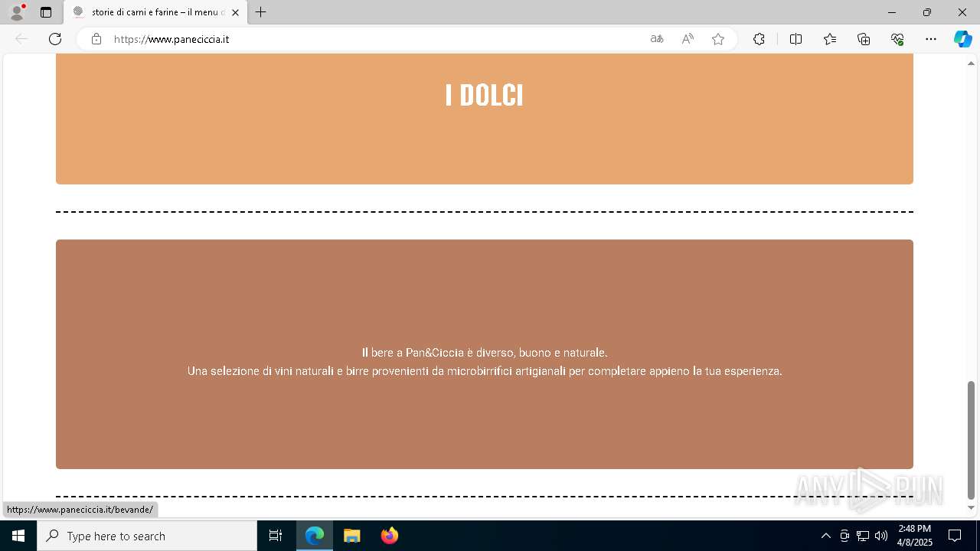View site information lock icon
This screenshot has width=980, height=551.
pyautogui.click(x=96, y=39)
